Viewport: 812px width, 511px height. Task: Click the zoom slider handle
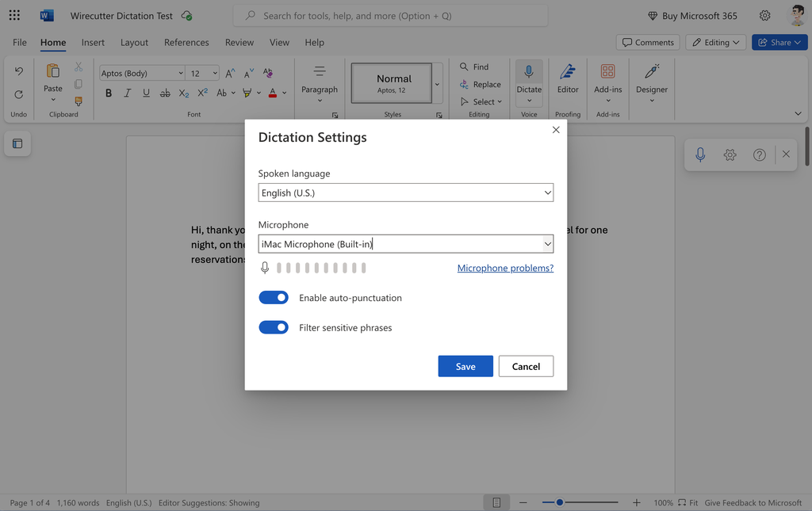[x=560, y=502]
